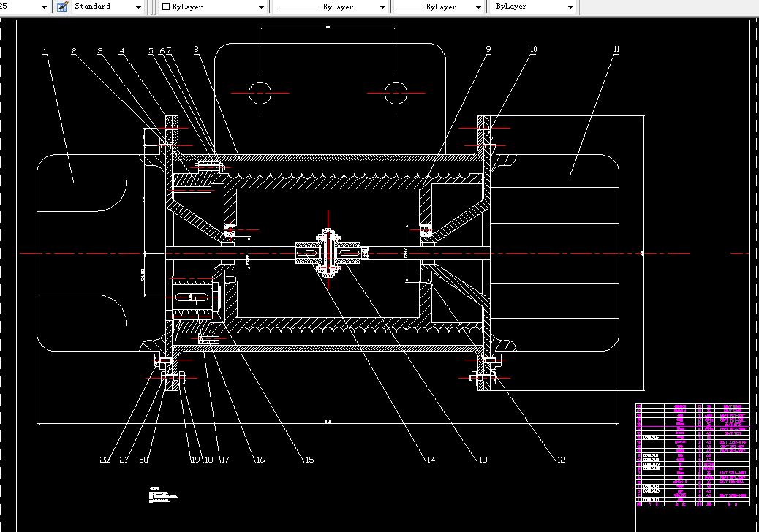The image size is (759, 532).
Task: Select part callout number 22
Action: coord(105,460)
